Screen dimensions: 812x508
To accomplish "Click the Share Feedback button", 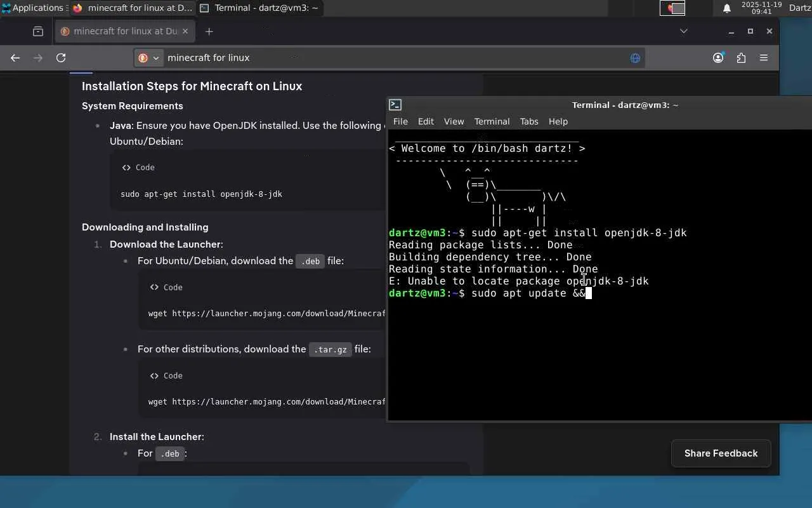I will pyautogui.click(x=721, y=453).
